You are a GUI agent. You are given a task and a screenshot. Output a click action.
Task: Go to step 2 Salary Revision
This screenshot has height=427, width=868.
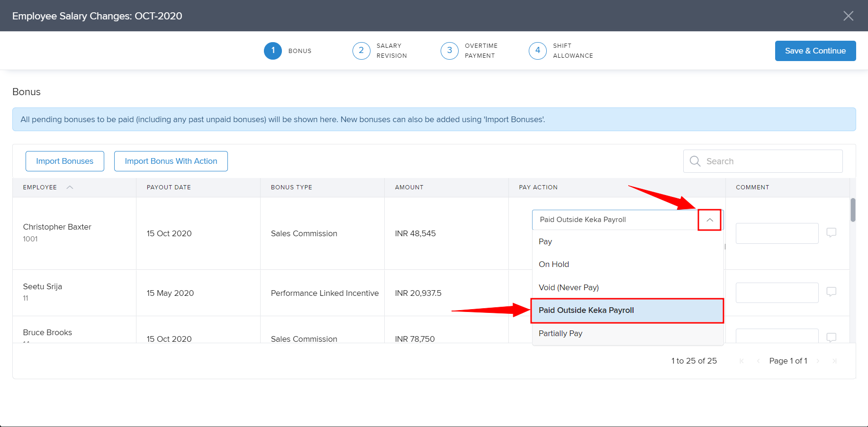point(361,51)
